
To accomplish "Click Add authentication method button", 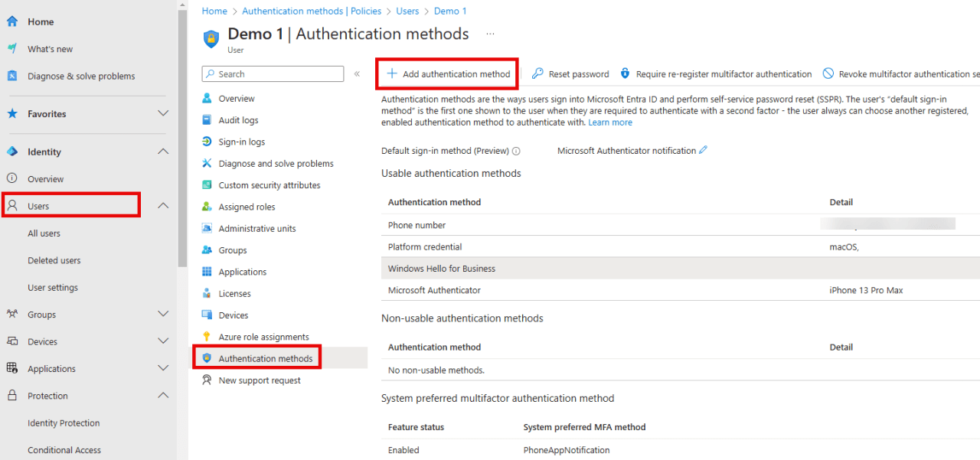I will click(x=448, y=74).
